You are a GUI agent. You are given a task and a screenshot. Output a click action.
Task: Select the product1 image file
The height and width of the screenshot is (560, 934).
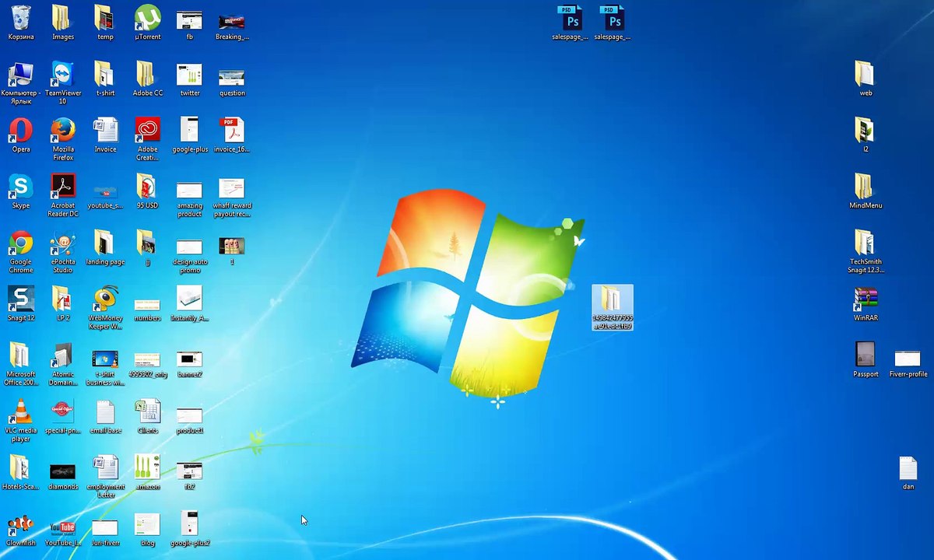pos(189,420)
